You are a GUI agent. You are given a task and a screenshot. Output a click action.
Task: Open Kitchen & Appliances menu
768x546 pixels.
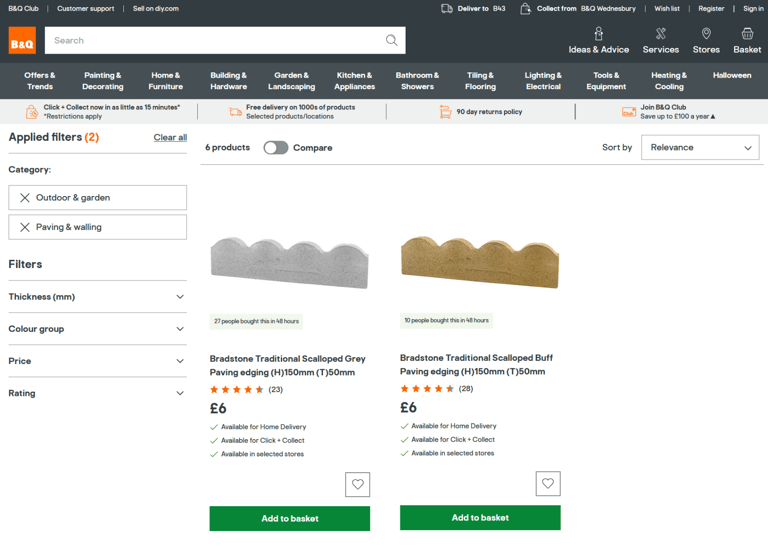click(355, 81)
